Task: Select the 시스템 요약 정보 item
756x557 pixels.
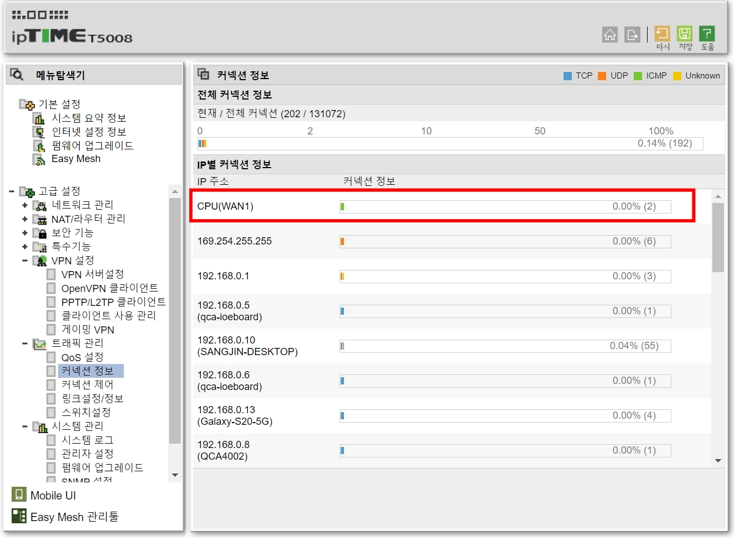Action: (x=88, y=118)
